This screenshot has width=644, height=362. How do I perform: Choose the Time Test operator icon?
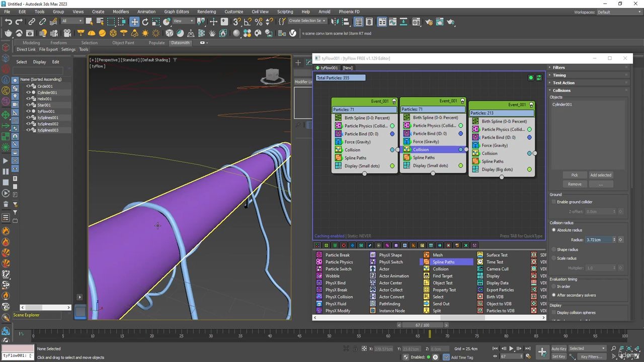(x=480, y=262)
